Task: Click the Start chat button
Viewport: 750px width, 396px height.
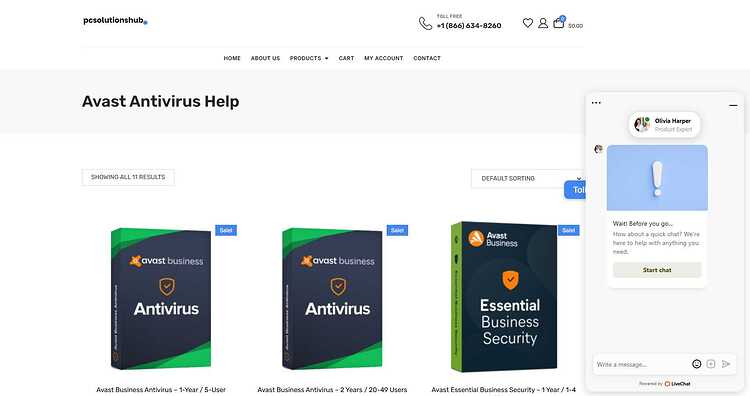Action: [657, 270]
